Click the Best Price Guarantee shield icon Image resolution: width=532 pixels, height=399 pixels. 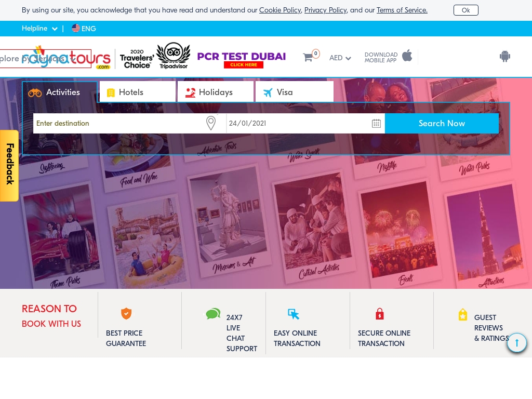point(126,313)
